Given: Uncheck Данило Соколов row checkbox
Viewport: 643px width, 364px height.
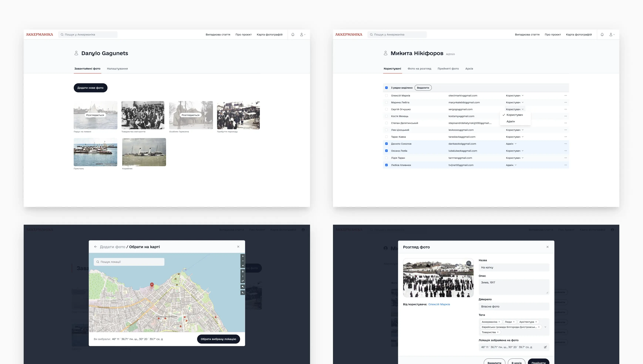Looking at the screenshot, I should 386,144.
